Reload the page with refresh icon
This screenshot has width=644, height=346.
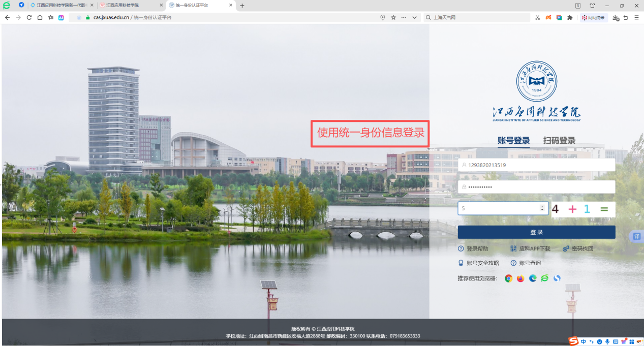29,17
